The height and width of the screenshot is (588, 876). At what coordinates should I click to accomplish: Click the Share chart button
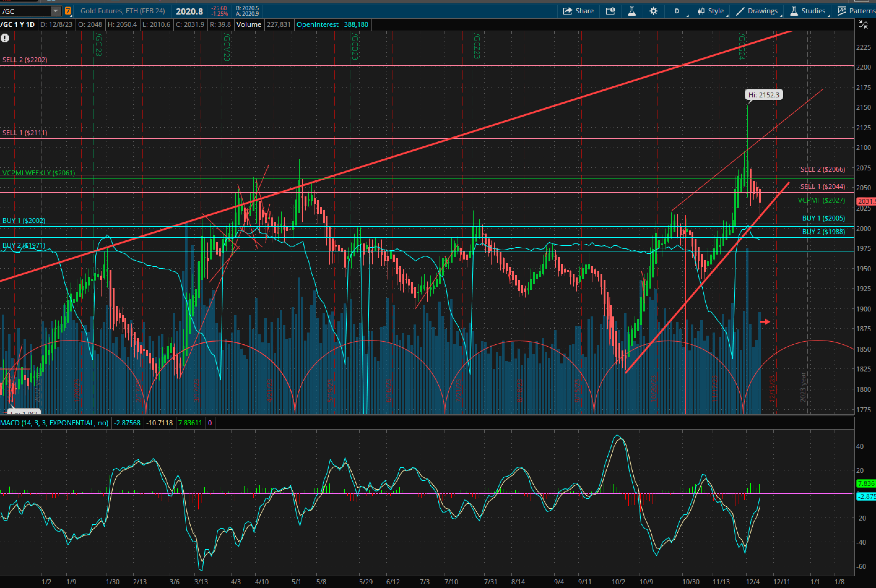578,11
